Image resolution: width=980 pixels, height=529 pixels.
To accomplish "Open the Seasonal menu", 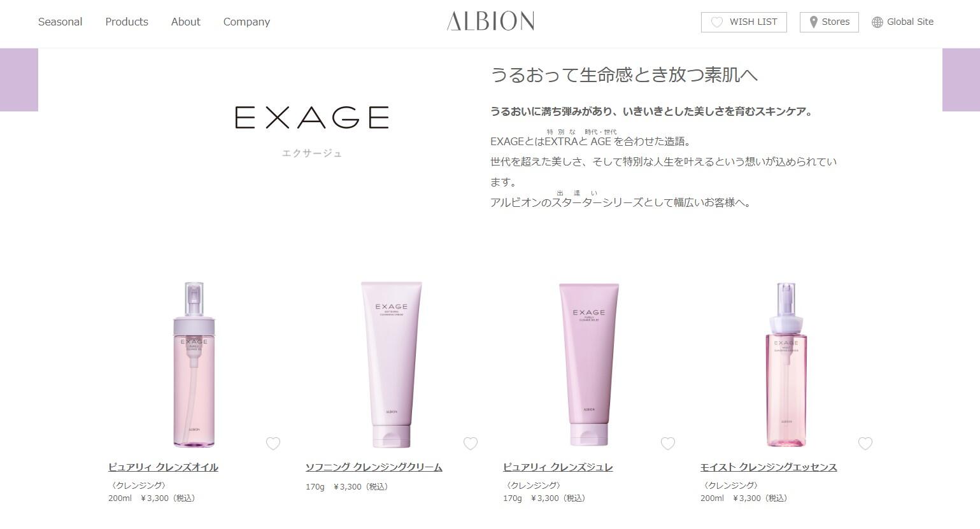I will click(60, 22).
